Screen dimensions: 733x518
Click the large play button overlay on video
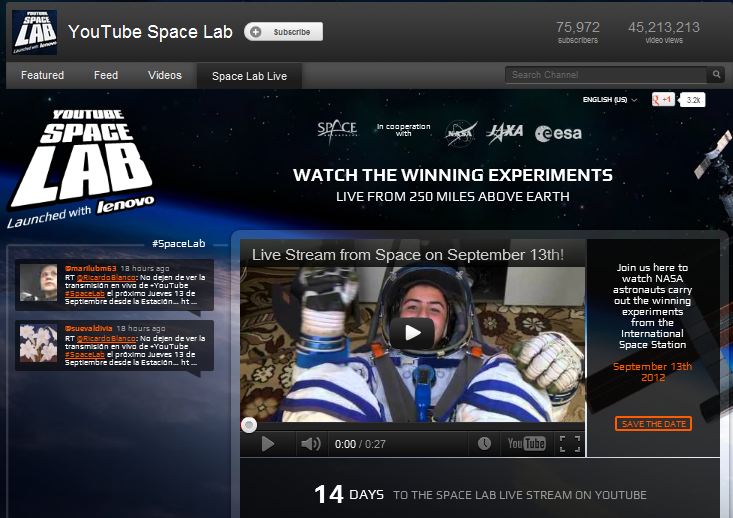tap(412, 333)
